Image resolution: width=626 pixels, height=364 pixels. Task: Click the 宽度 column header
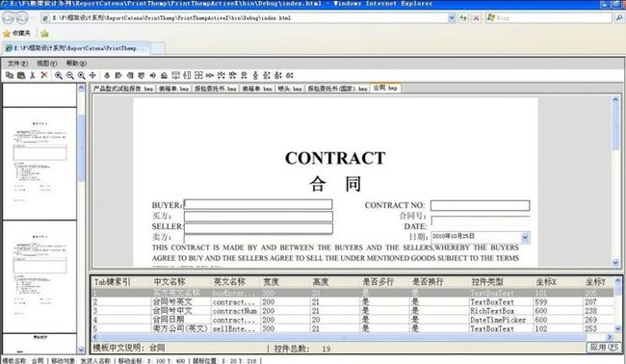(x=285, y=282)
